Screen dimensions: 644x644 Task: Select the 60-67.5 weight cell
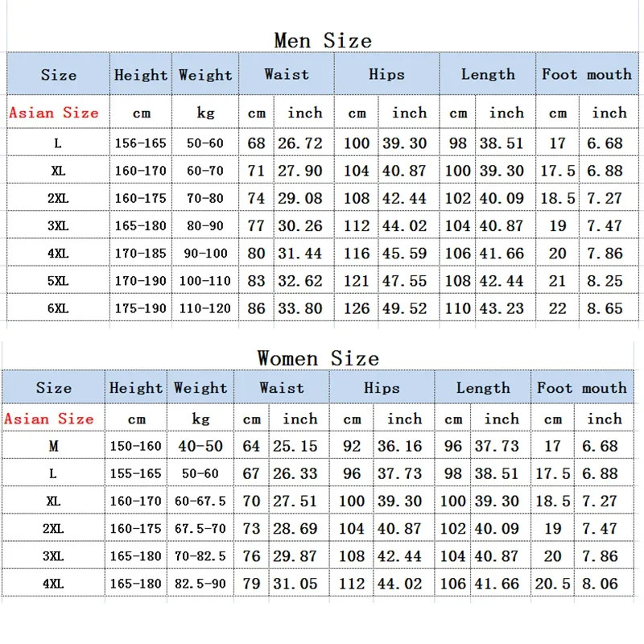click(200, 501)
